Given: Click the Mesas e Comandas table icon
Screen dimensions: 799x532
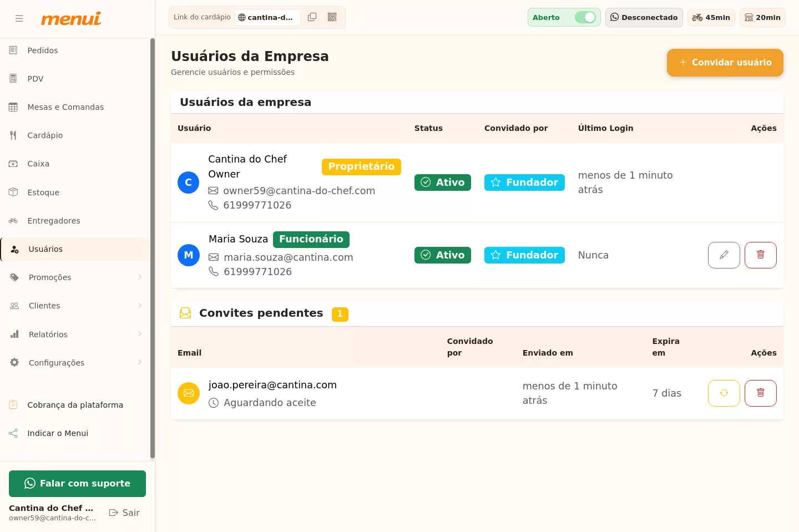Looking at the screenshot, I should coord(13,107).
